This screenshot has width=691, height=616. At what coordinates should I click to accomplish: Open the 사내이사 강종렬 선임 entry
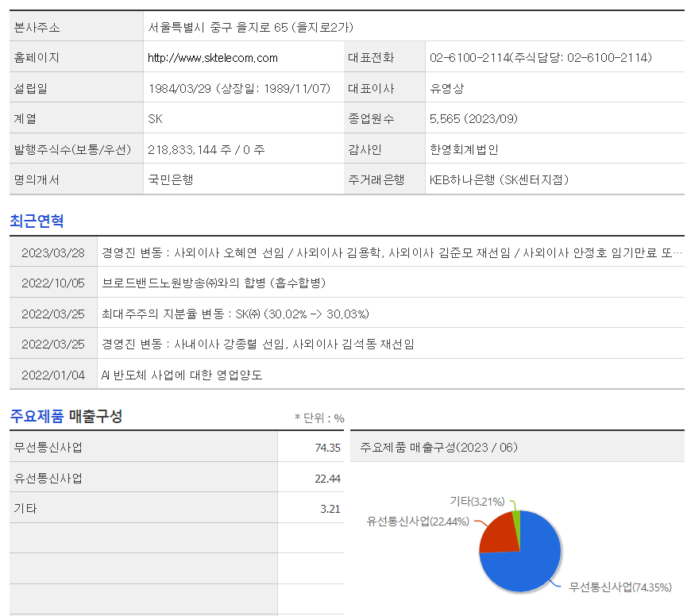(258, 345)
